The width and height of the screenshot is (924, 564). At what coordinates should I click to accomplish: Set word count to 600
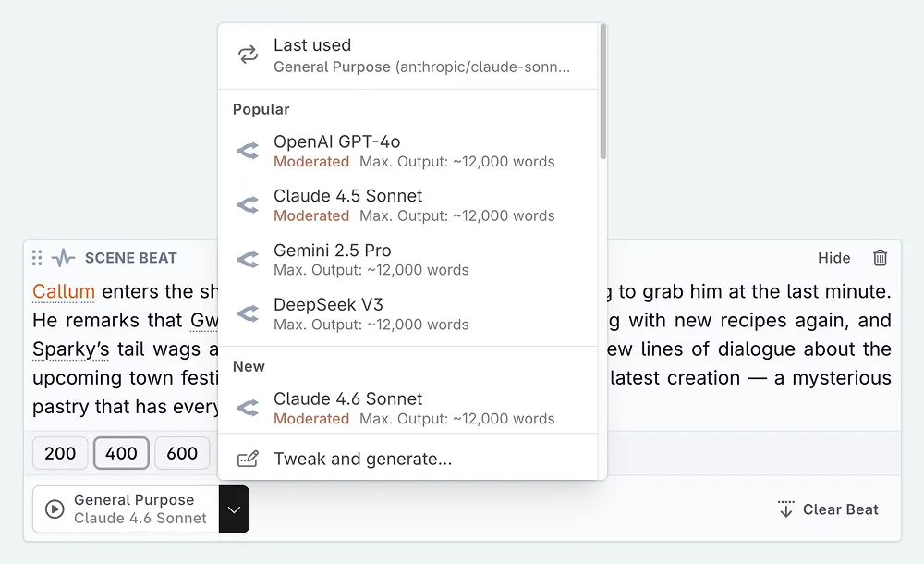[182, 453]
